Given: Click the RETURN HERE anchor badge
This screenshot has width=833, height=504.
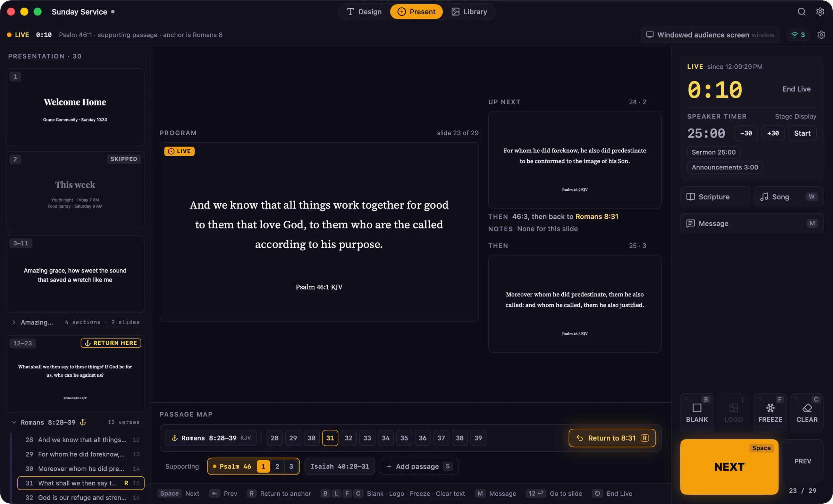Looking at the screenshot, I should coord(111,343).
